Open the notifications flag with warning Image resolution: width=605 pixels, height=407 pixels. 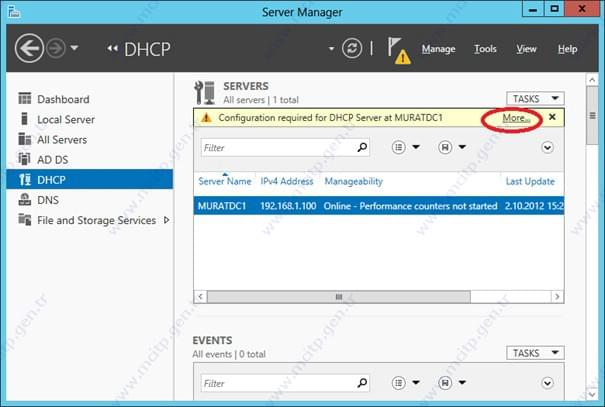point(399,51)
